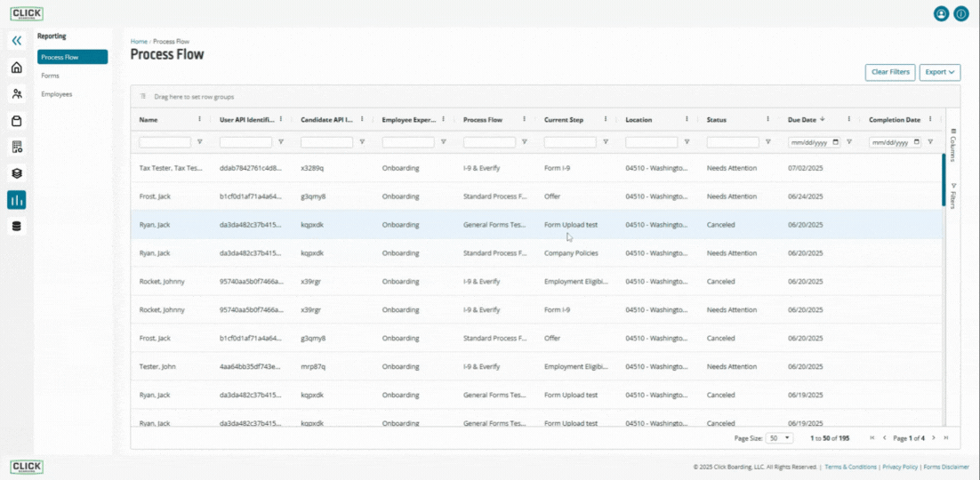Open the people icon in sidebar

(x=17, y=94)
